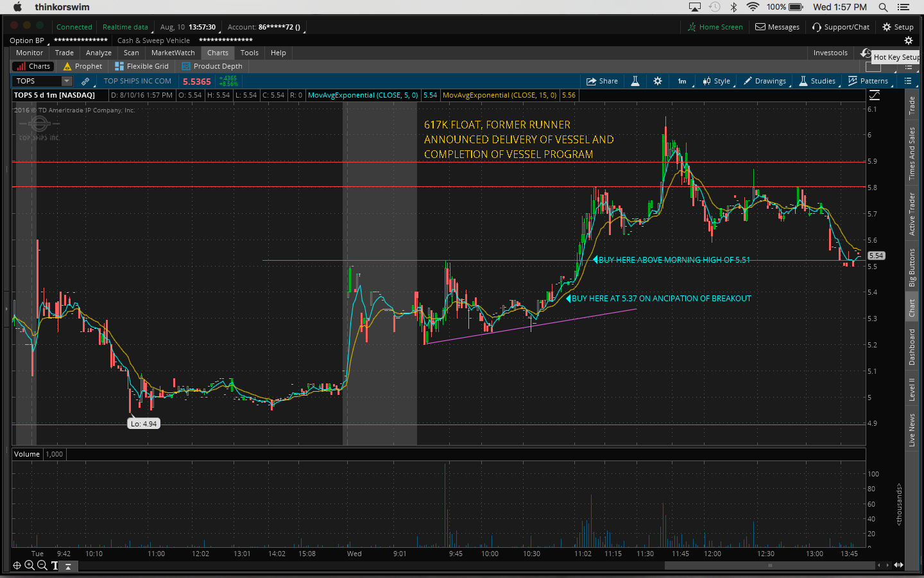Open the Dashboard side tab
The image size is (924, 578).
(x=912, y=347)
